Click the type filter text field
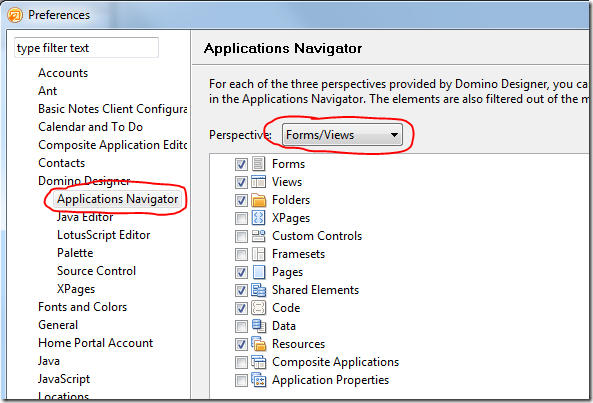593x403 pixels. [86, 48]
